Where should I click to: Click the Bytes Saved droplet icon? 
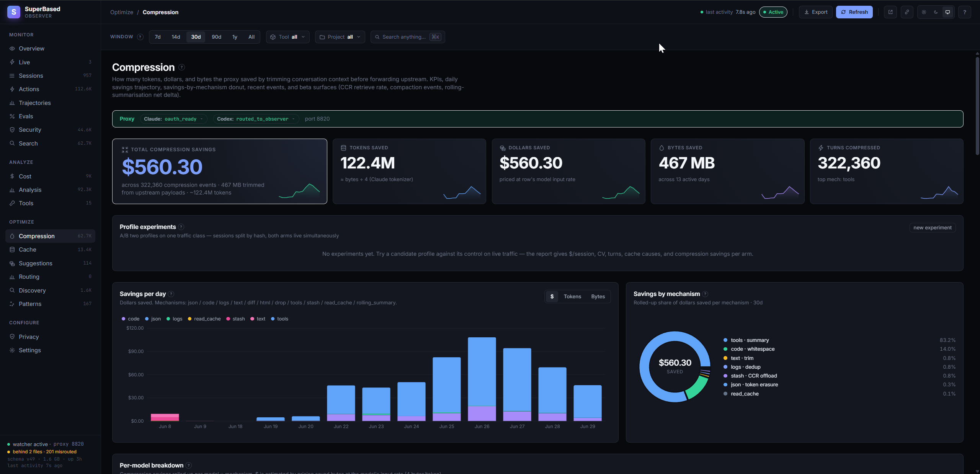point(661,148)
